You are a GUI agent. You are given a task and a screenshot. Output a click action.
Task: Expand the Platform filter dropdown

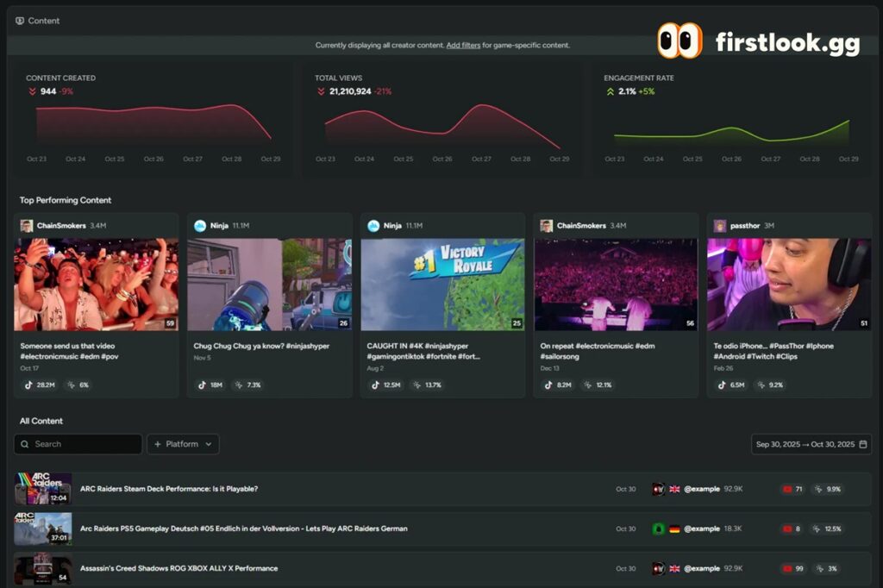pos(183,444)
